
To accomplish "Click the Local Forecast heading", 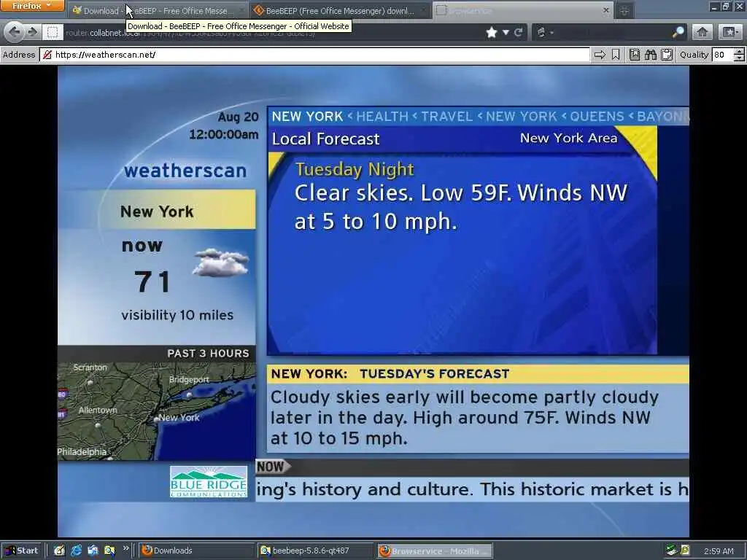I will pyautogui.click(x=326, y=139).
